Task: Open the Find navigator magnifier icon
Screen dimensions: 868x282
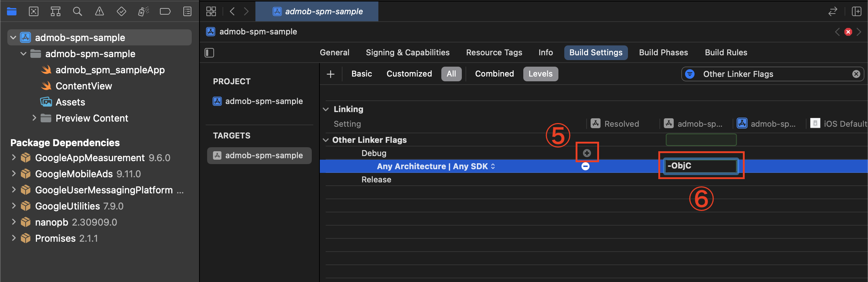Action: coord(77,12)
